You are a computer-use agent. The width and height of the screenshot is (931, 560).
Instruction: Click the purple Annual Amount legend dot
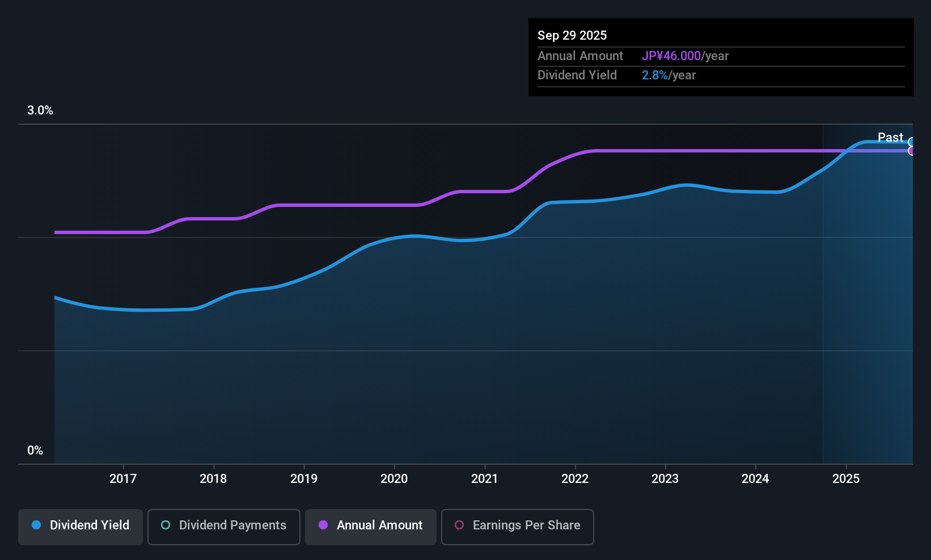click(323, 525)
